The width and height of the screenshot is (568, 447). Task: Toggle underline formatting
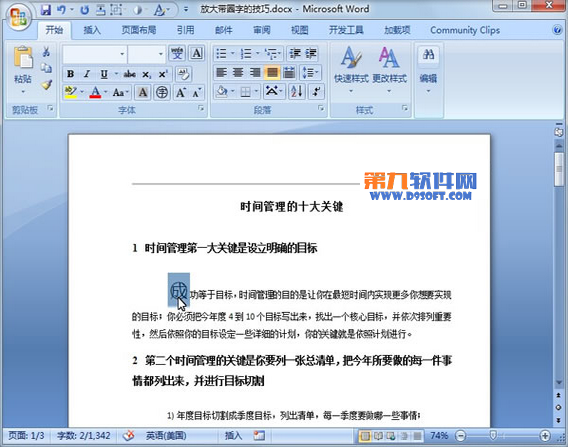(104, 74)
